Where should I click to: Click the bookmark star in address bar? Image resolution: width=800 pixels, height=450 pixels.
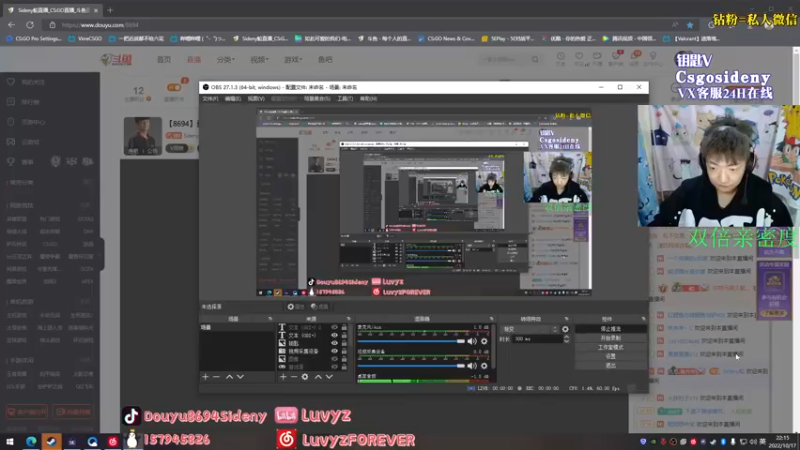point(690,24)
